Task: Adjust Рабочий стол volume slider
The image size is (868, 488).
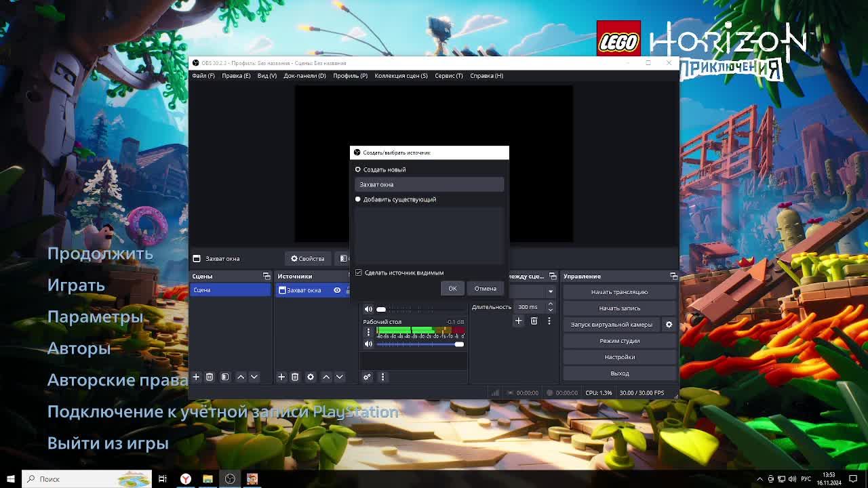Action: pos(420,344)
